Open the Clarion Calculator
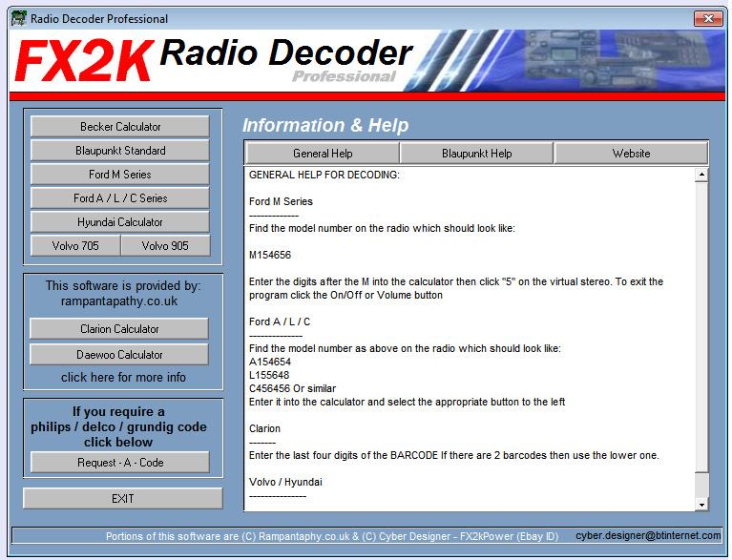Viewport: 732px width, 560px height. coord(119,328)
